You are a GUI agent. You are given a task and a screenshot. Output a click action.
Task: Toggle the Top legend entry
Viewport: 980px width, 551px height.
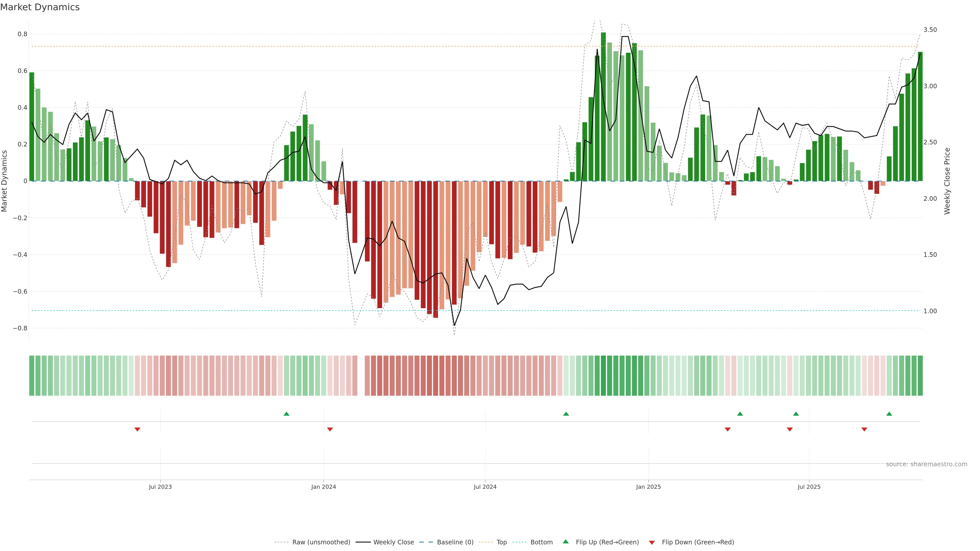501,542
